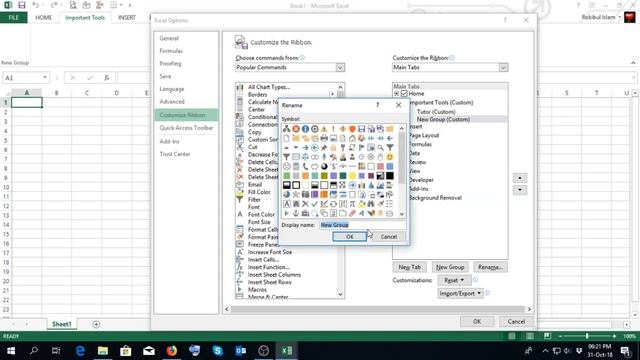This screenshot has height=360, width=640.
Task: Open Skype from the taskbar
Action: (x=218, y=351)
